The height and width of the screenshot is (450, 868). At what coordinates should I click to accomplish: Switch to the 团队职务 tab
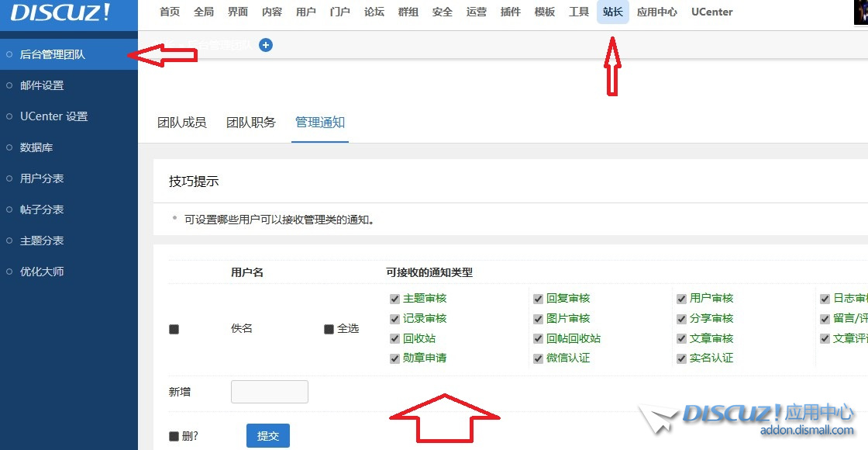(x=250, y=123)
